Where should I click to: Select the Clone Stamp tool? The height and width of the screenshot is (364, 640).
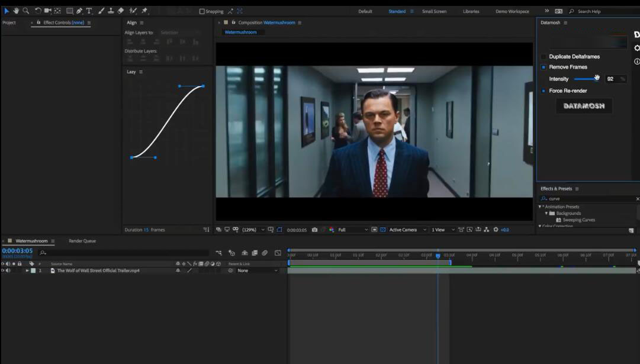point(111,11)
